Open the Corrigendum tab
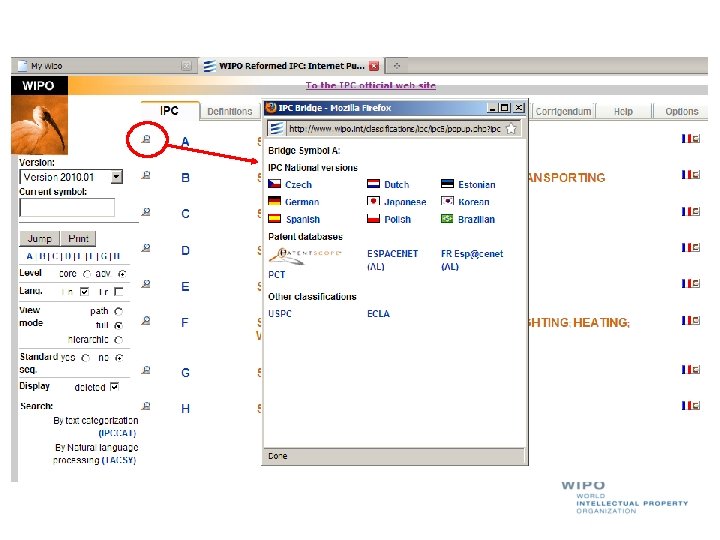 (x=563, y=112)
